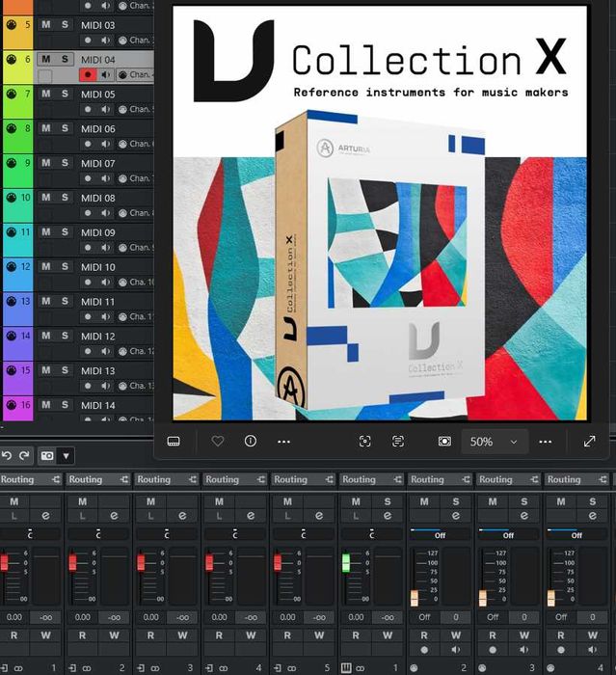616x675 pixels.
Task: Click the green fader handle on the instrument channel
Action: [346, 562]
